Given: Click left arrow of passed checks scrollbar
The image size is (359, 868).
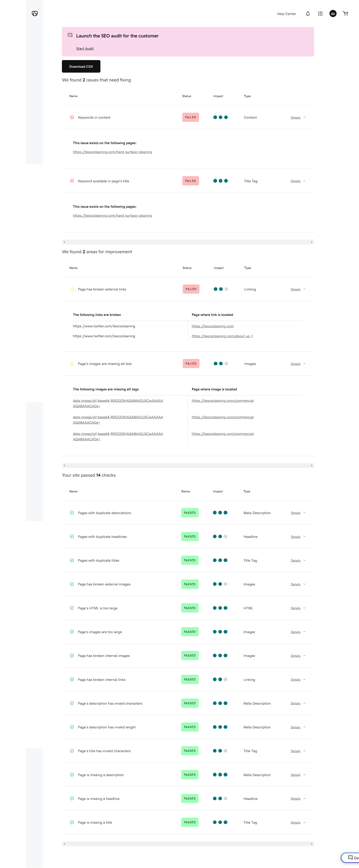Looking at the screenshot, I should pos(64,844).
